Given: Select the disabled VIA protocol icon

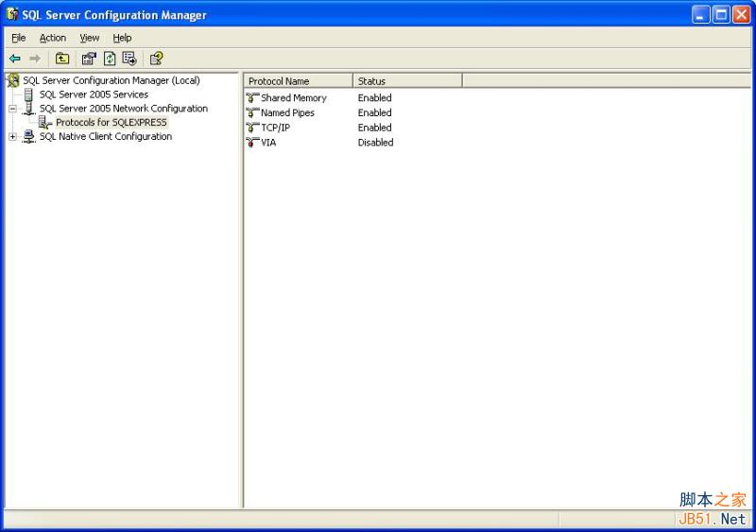Looking at the screenshot, I should click(x=252, y=143).
